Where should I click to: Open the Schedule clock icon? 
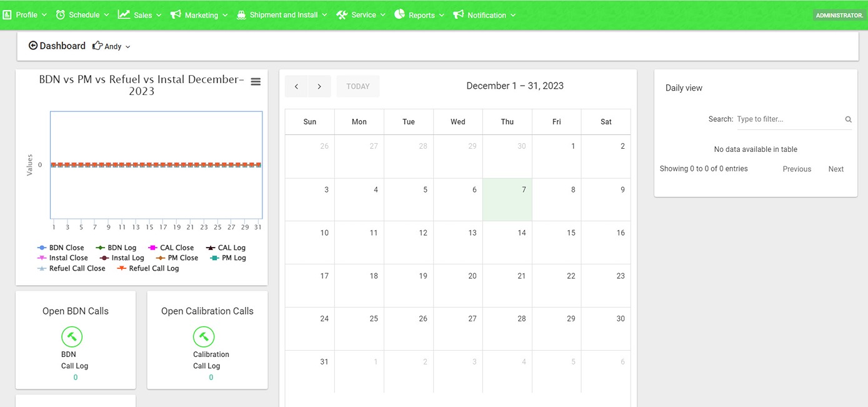point(59,14)
